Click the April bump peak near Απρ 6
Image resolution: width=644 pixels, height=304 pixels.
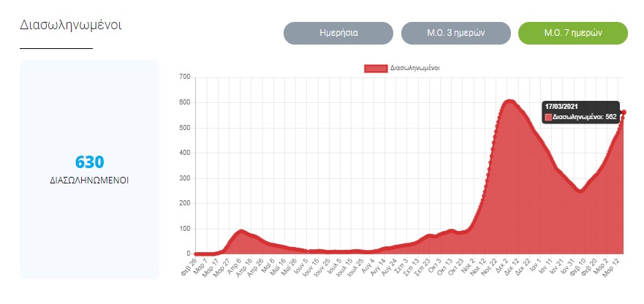[x=241, y=232]
